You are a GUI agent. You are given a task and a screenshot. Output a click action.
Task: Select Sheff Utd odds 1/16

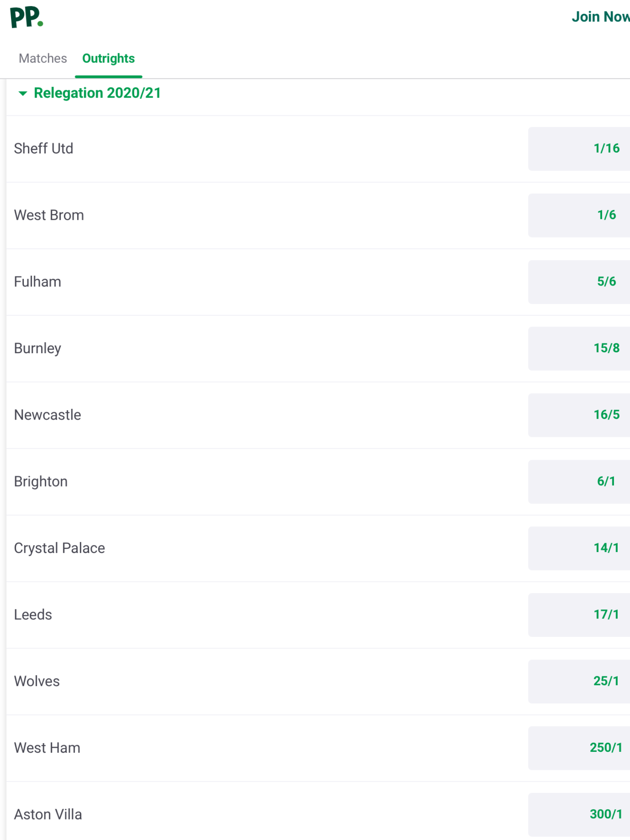(x=579, y=148)
